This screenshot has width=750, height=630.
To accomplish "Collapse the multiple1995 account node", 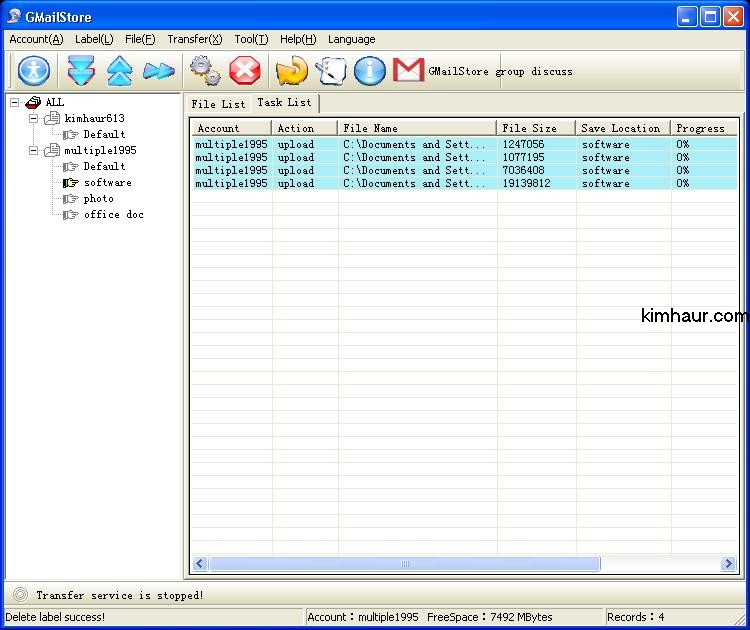I will [x=33, y=150].
